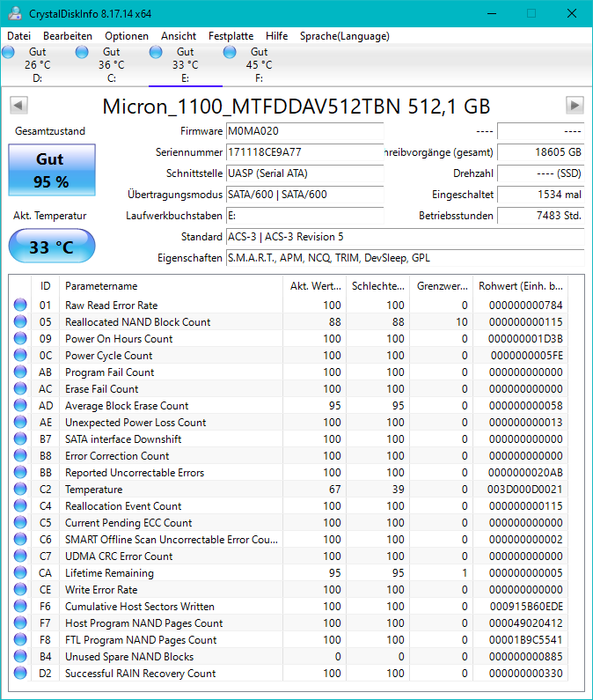Click status orb for Unexpected Power Loss Count
This screenshot has width=593, height=700.
[20, 423]
